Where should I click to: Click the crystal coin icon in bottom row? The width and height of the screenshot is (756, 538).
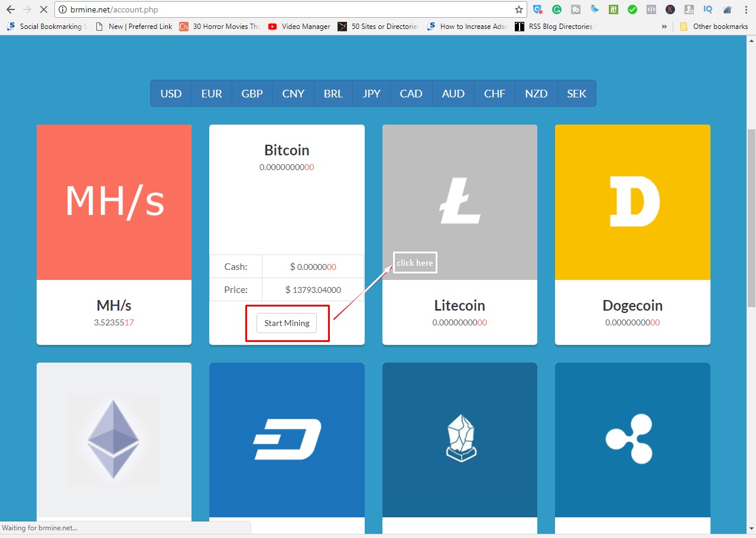point(460,438)
